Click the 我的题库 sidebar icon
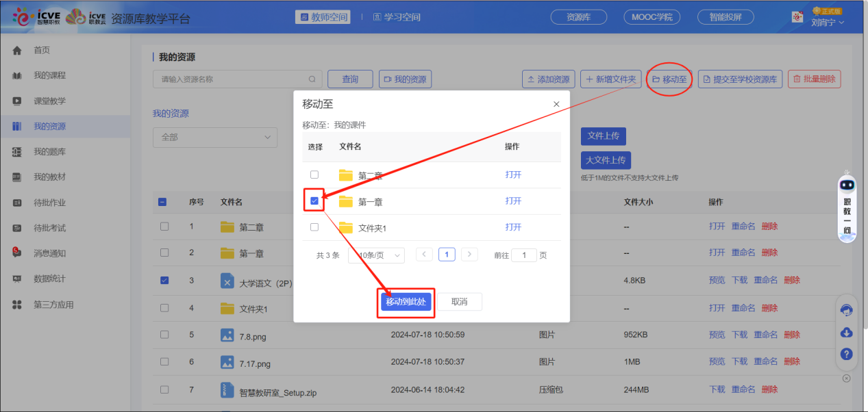 coord(18,152)
